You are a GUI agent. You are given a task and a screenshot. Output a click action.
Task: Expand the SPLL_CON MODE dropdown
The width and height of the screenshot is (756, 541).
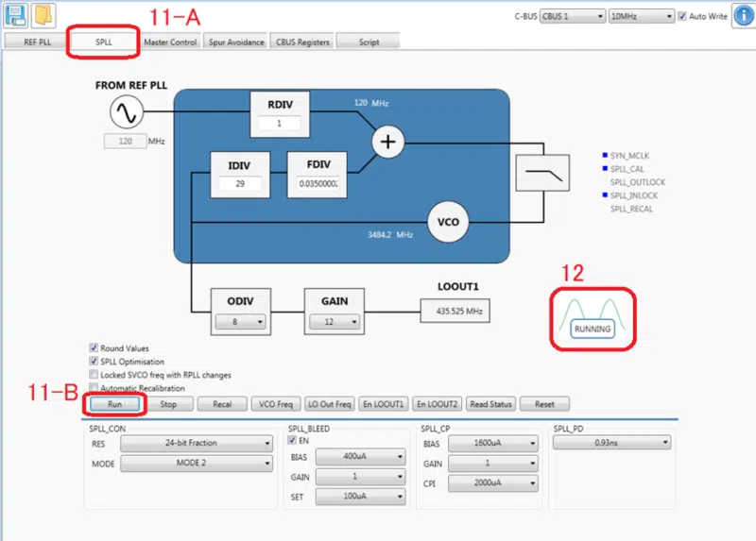click(196, 464)
